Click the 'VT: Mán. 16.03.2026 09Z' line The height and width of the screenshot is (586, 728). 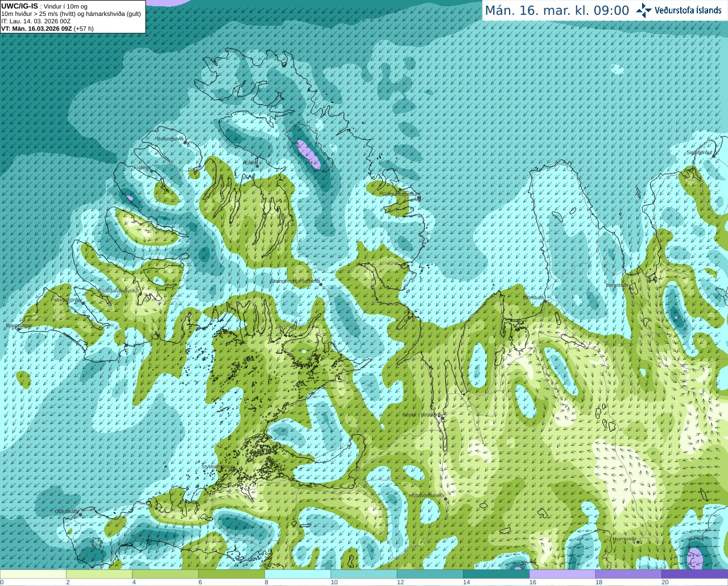47,28
